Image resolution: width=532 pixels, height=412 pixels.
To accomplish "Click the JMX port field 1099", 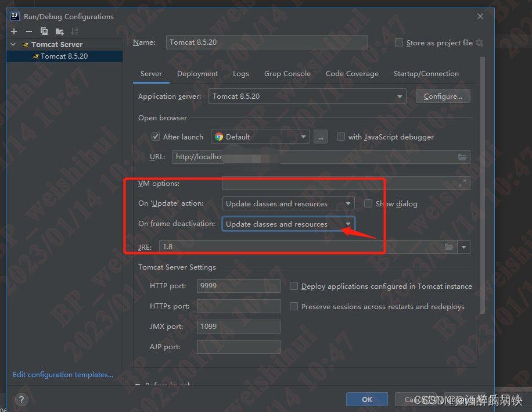I will [x=239, y=327].
